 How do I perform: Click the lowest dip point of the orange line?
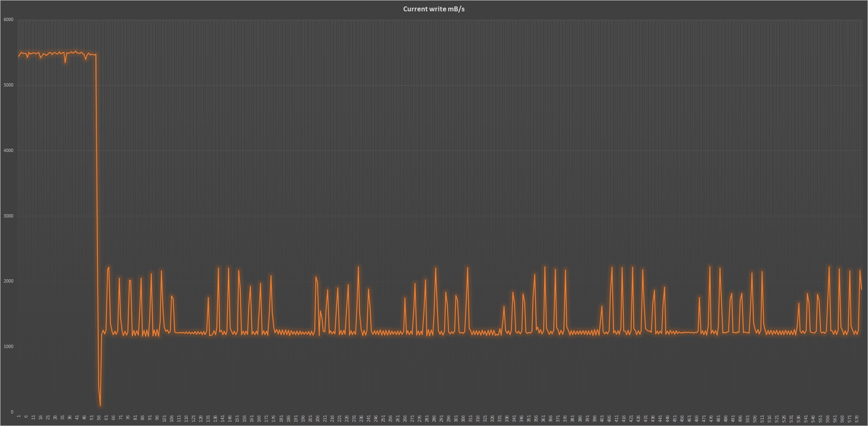(100, 405)
